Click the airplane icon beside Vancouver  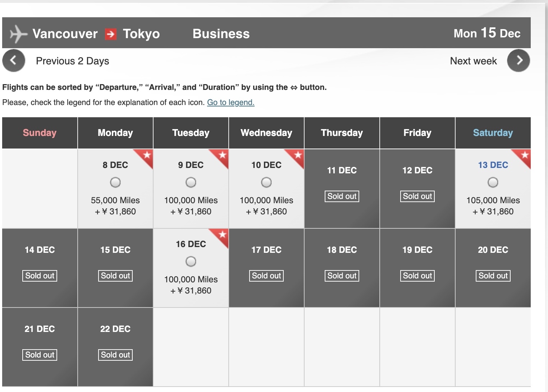click(x=18, y=34)
